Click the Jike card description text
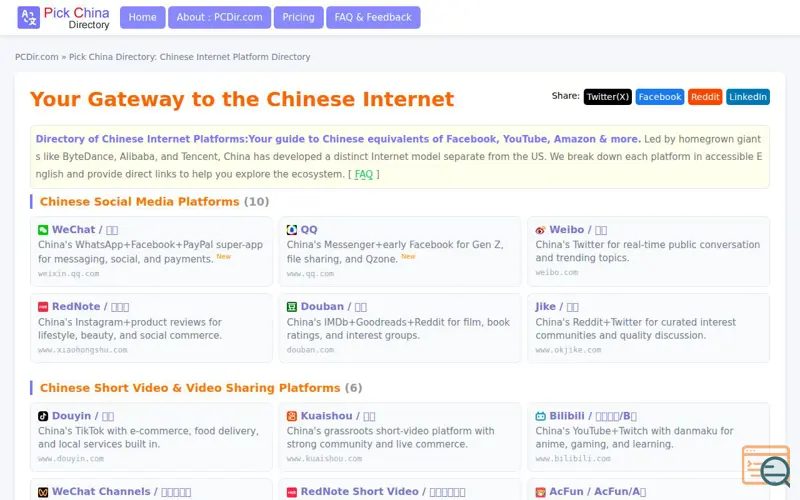The height and width of the screenshot is (500, 800). 636,329
